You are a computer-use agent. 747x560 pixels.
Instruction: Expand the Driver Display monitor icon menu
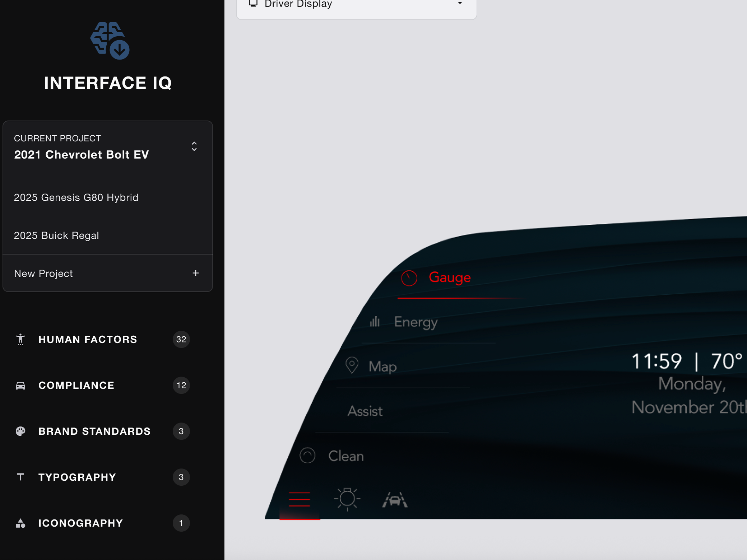click(254, 4)
